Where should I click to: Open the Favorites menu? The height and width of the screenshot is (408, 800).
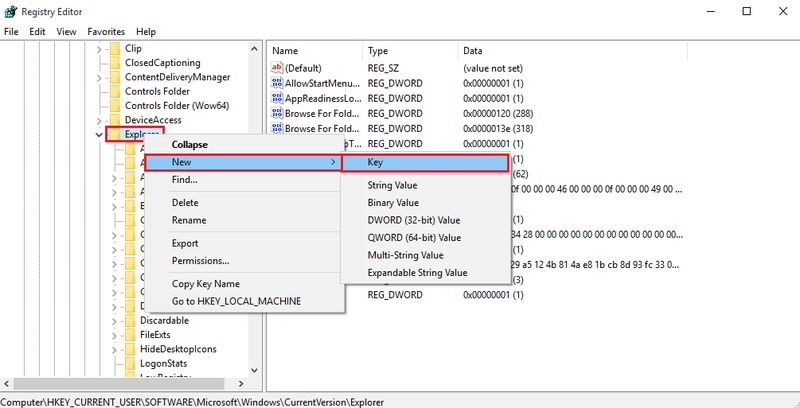pos(106,32)
